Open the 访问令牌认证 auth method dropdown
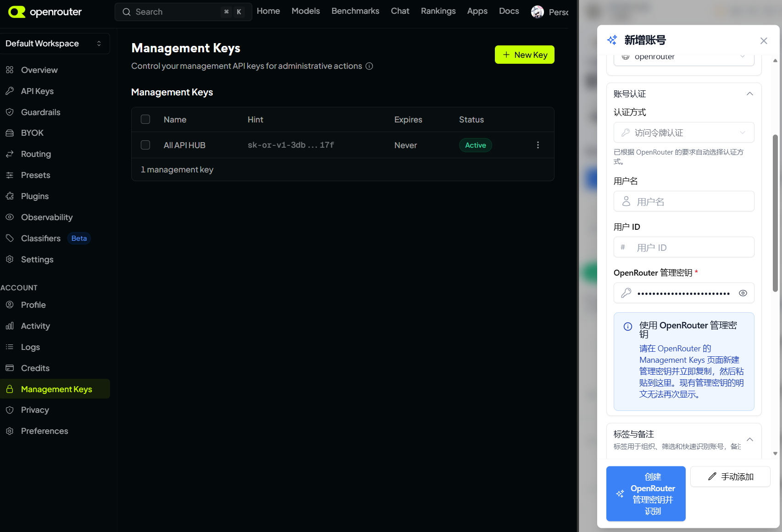Viewport: 782px width, 532px height. [x=684, y=133]
